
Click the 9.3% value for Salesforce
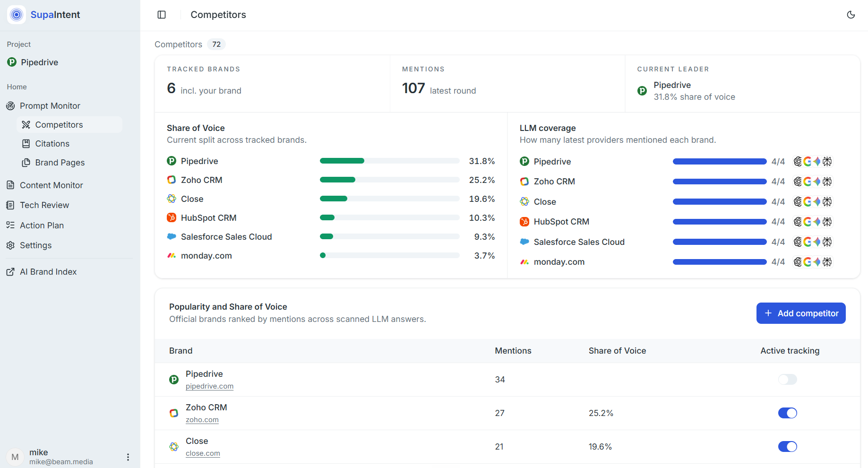pyautogui.click(x=485, y=237)
